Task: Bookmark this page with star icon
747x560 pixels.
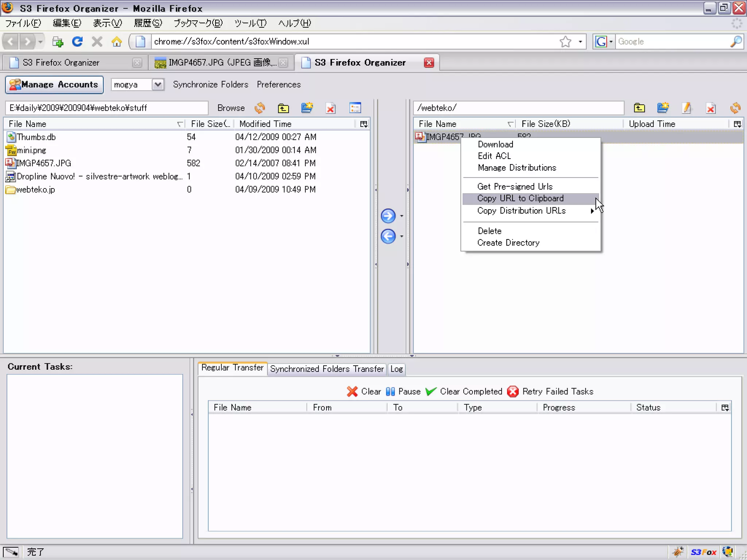Action: [565, 42]
